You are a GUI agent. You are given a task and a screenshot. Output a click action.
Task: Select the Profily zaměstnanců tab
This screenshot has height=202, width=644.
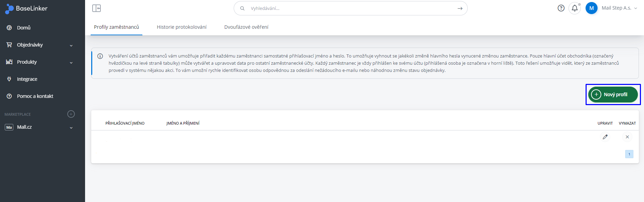116,27
